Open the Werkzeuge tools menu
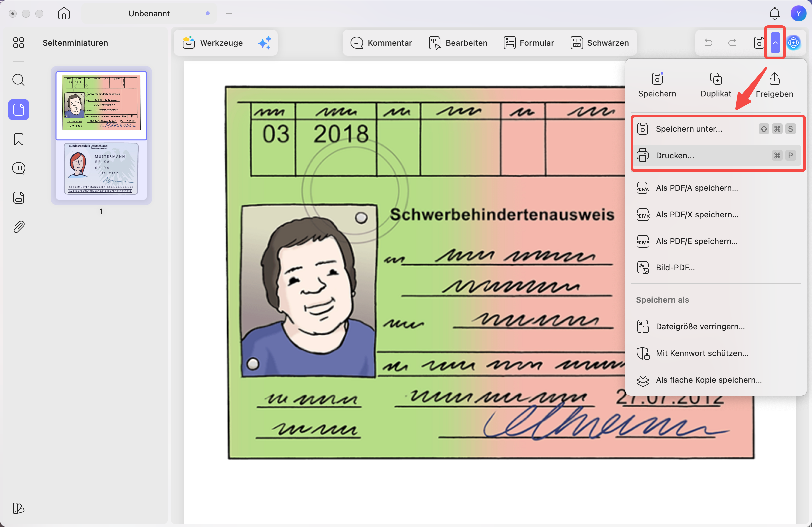The width and height of the screenshot is (812, 527). pos(212,43)
